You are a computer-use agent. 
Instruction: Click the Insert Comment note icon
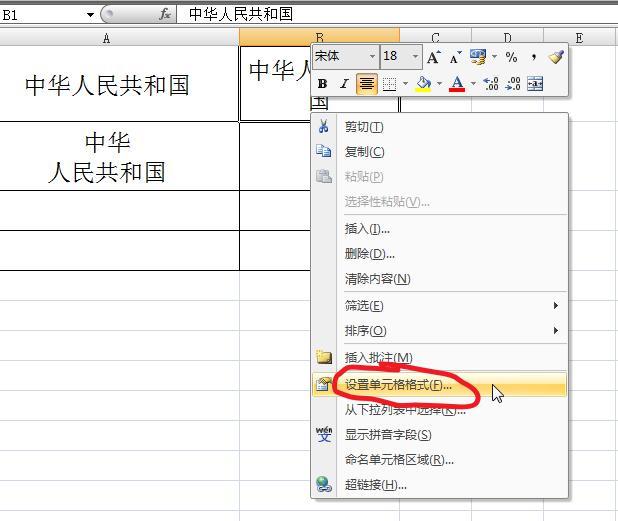(324, 357)
